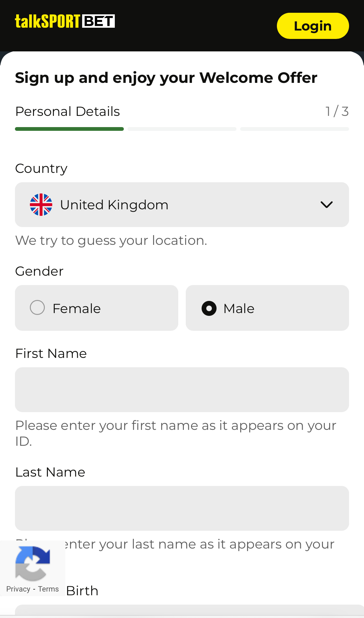Click the United Kingdom flag icon
This screenshot has width=364, height=618.
click(42, 205)
